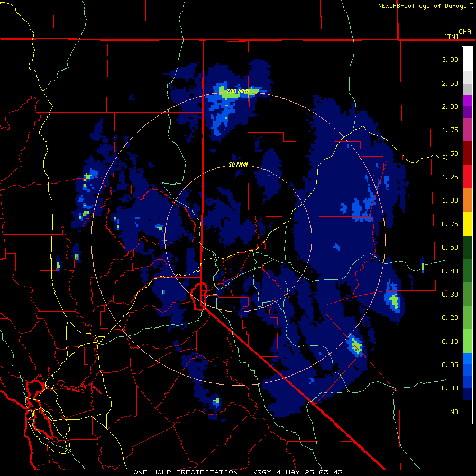Viewport: 476px width, 476px height.
Task: Click the navy legend swatch above ND
Action: (467, 394)
